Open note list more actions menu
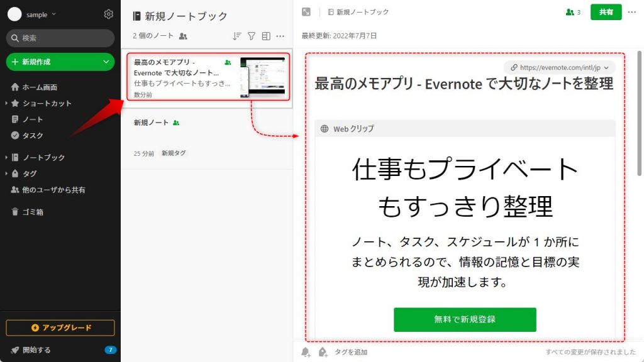 [280, 36]
